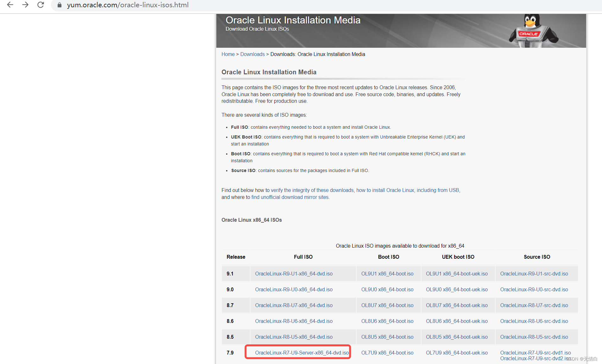602x364 pixels.
Task: Download OL8U7 x86_64-boot.iso
Action: point(387,305)
